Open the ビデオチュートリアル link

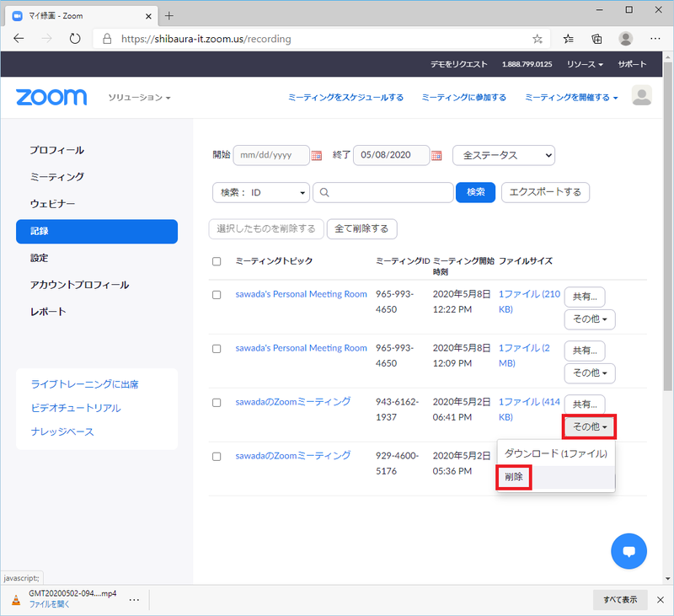[76, 408]
